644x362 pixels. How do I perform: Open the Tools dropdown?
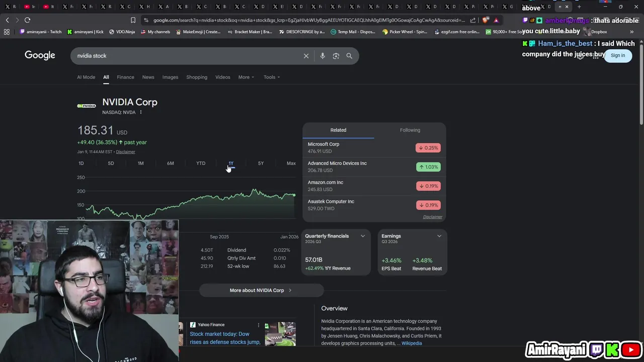coord(272,77)
